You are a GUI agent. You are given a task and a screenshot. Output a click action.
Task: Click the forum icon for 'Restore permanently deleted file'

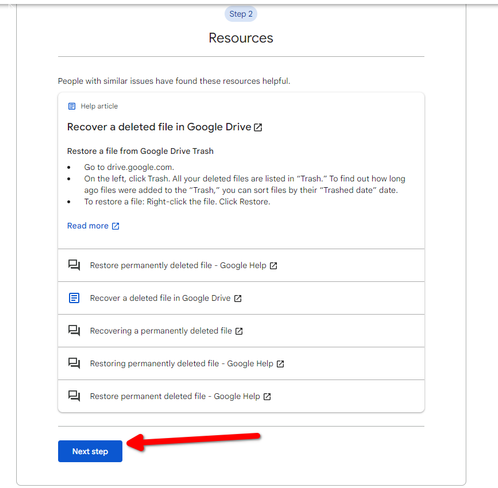[x=74, y=265]
